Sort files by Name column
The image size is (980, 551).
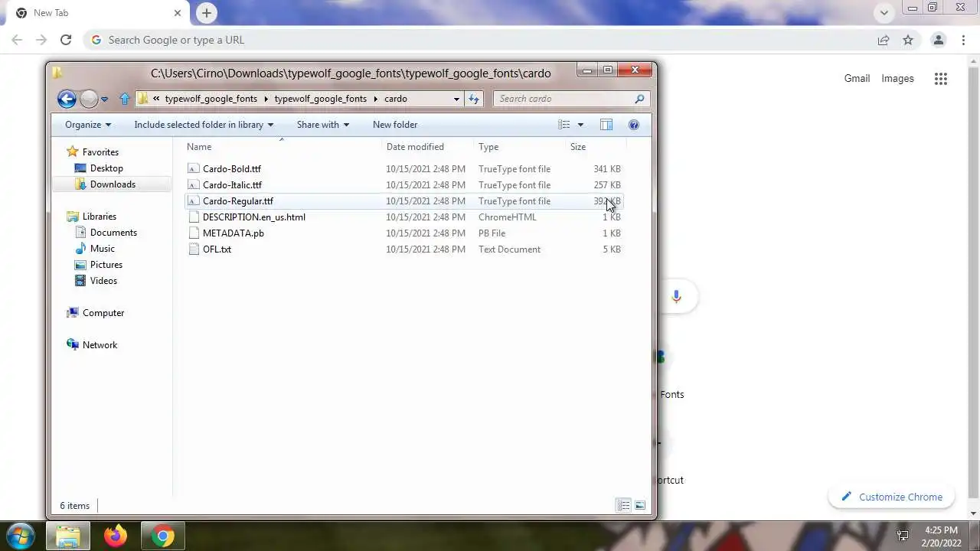[283, 147]
